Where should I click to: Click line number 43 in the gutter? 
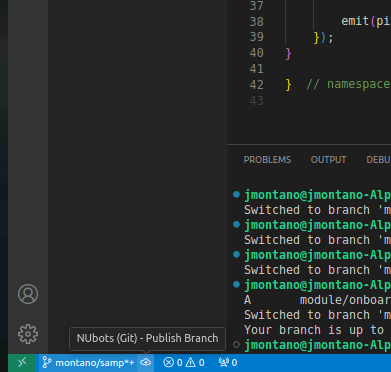pos(256,101)
